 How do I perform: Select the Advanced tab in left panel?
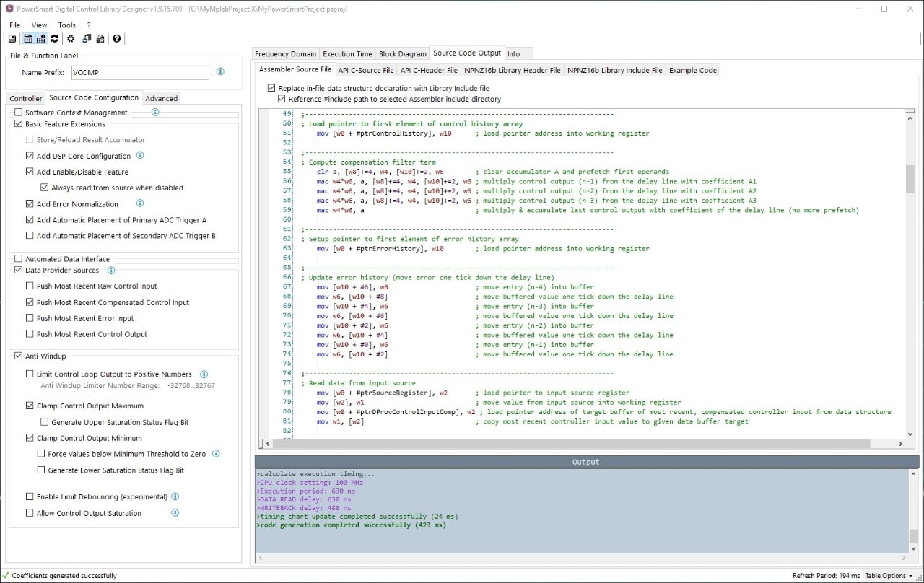pos(161,98)
